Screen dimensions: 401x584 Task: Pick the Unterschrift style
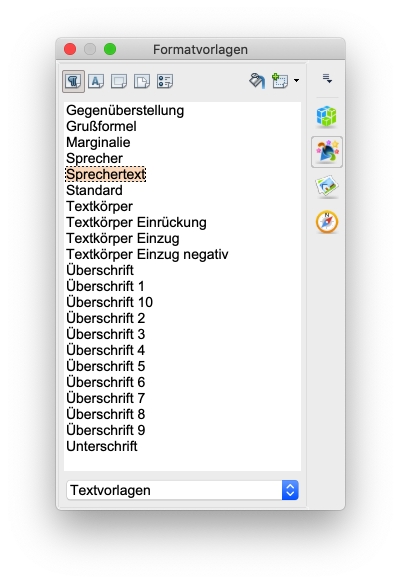pyautogui.click(x=102, y=446)
